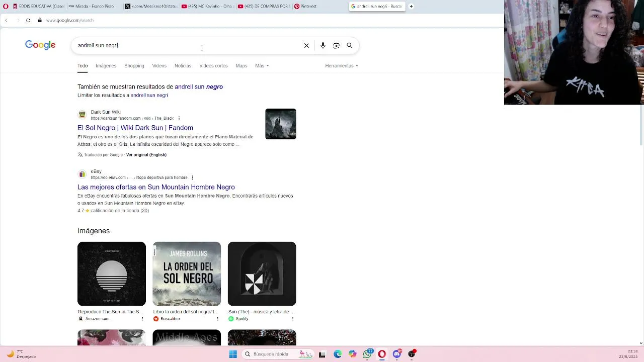
Task: Reload the page with the refresh icon
Action: (28, 20)
